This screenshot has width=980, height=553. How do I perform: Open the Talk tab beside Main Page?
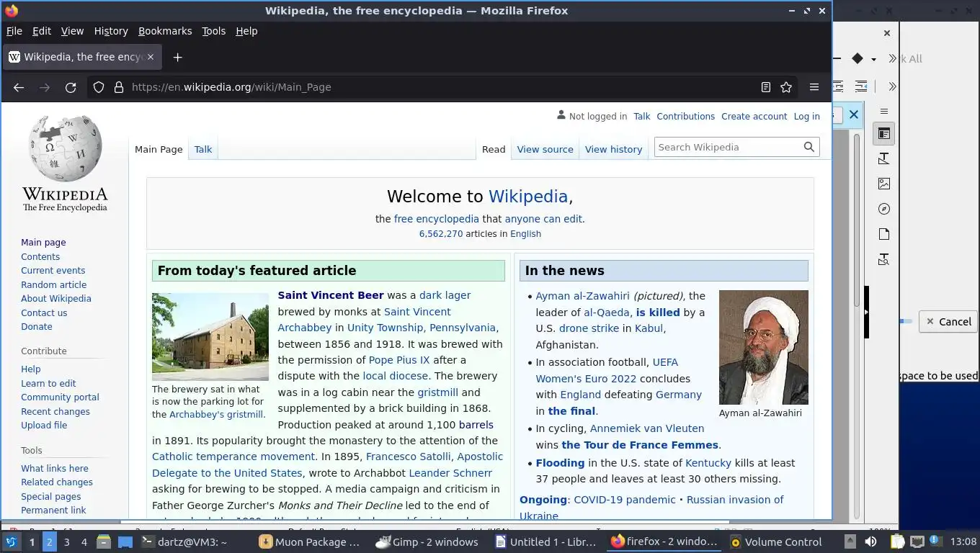[203, 149]
